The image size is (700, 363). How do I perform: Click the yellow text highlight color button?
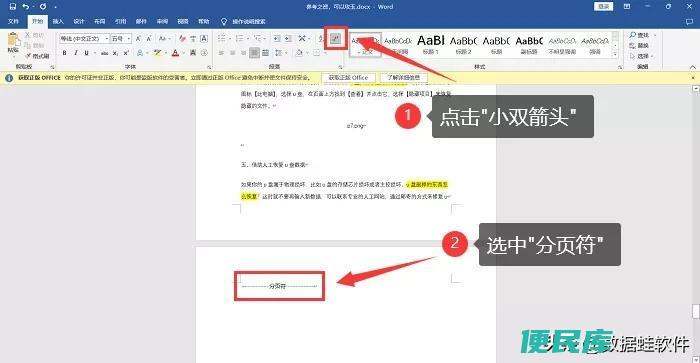[157, 53]
